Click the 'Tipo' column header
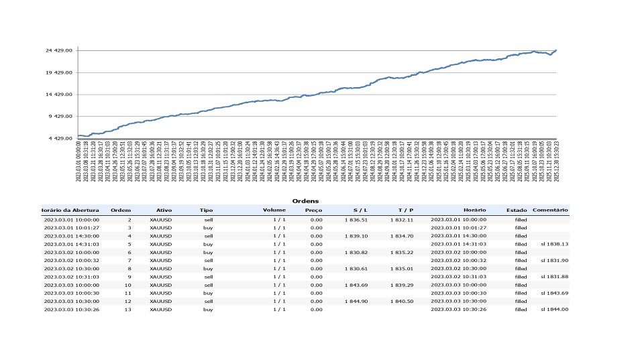Image resolution: width=644 pixels, height=362 pixels. pyautogui.click(x=206, y=210)
